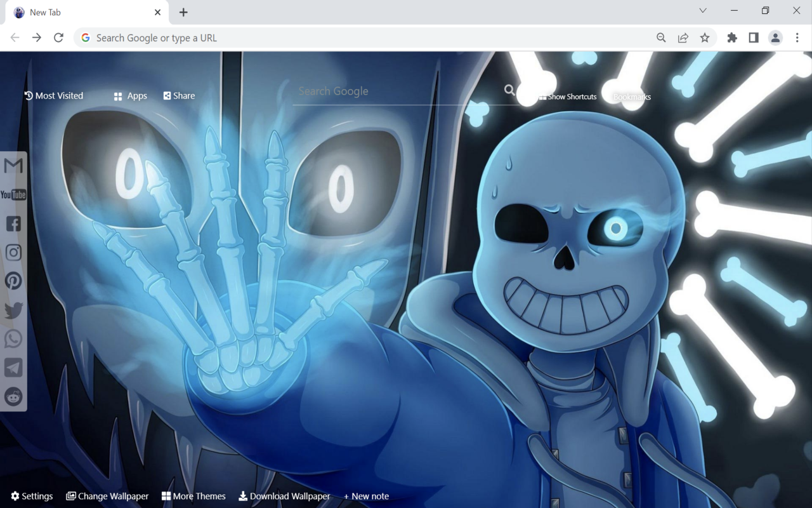Click Download Wallpaper
812x508 pixels.
284,496
